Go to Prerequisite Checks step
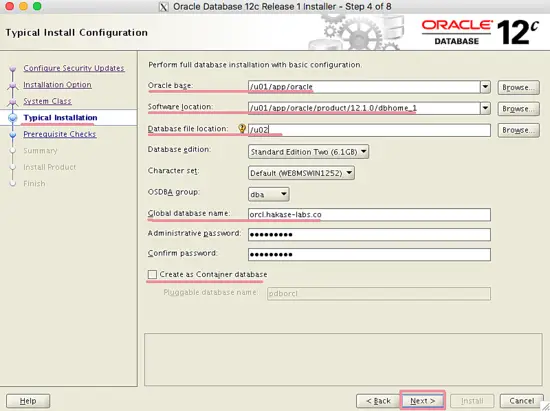This screenshot has width=550, height=411. pyautogui.click(x=60, y=134)
